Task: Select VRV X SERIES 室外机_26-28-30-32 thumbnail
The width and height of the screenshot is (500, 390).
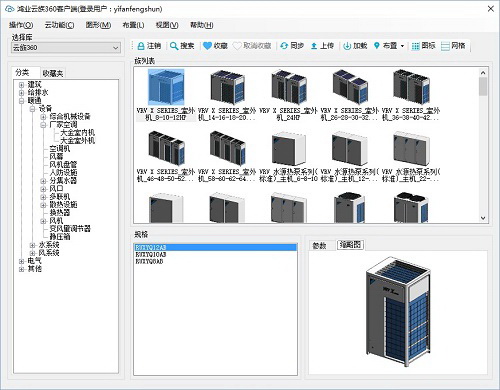Action: coord(350,87)
